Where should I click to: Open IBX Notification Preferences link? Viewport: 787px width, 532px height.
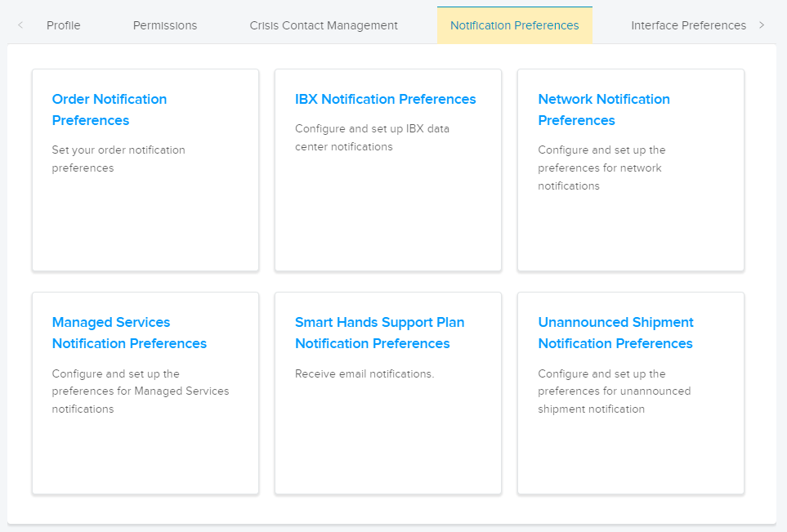point(385,100)
